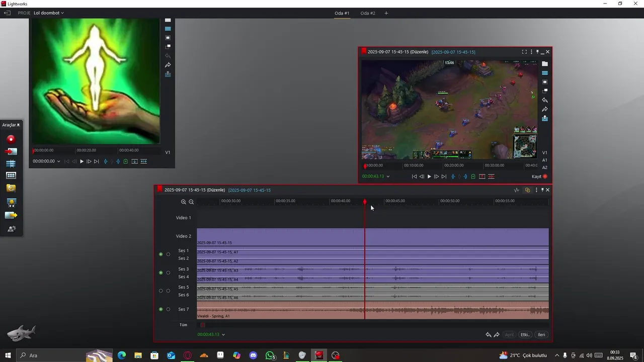The image size is (644, 362).
Task: Zoom out on the timeline
Action: click(191, 202)
